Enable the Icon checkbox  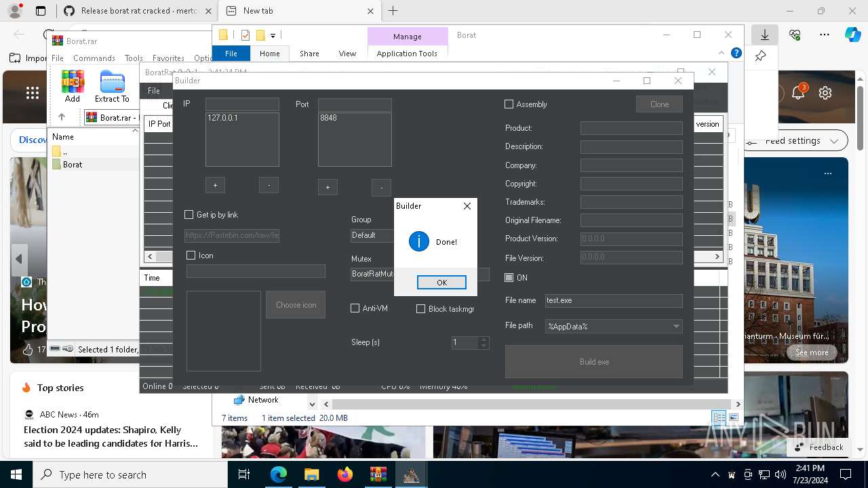(x=191, y=256)
